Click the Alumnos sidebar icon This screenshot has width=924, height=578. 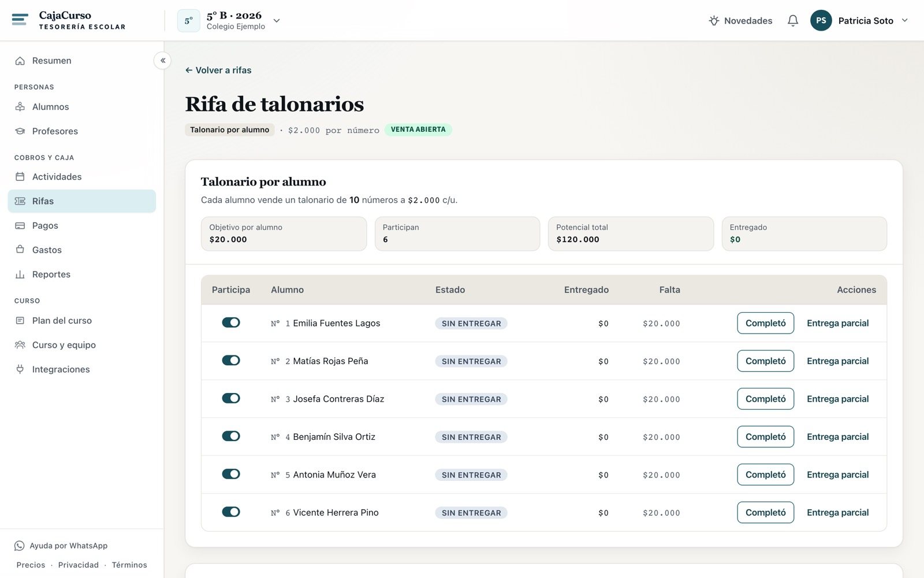coord(20,107)
